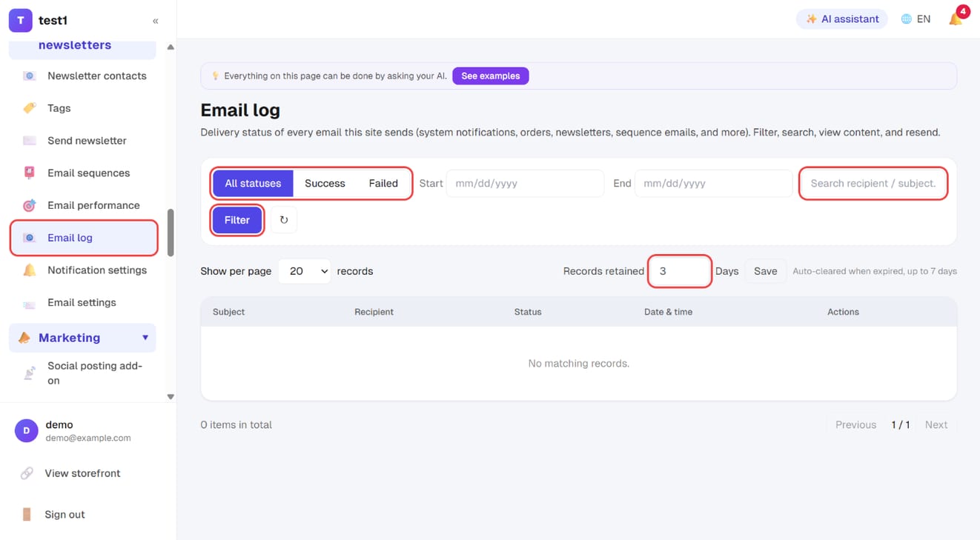Go to the Previous page
The image size is (980, 540).
(855, 424)
